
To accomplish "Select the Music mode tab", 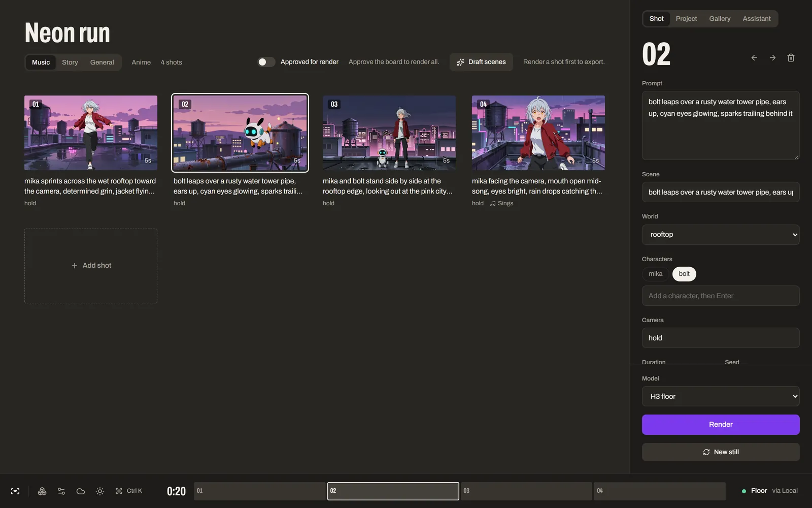I will tap(41, 62).
